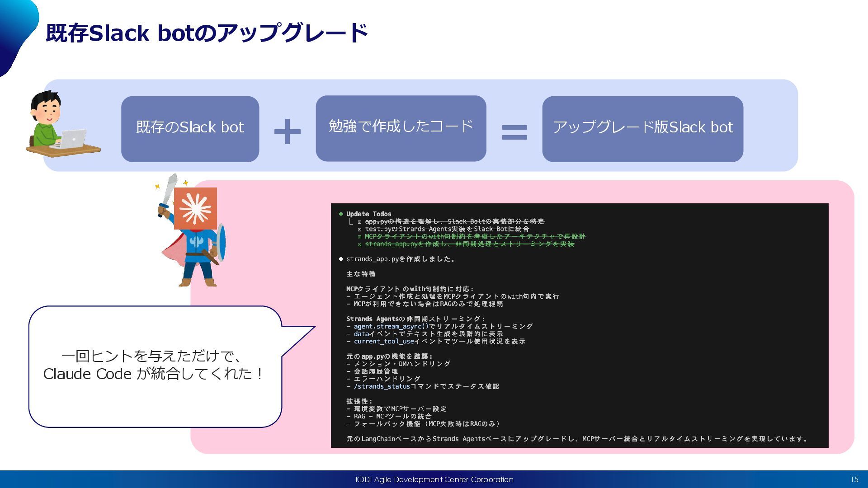Click the 主な特徴 heading
This screenshot has height=488, width=868.
click(361, 274)
